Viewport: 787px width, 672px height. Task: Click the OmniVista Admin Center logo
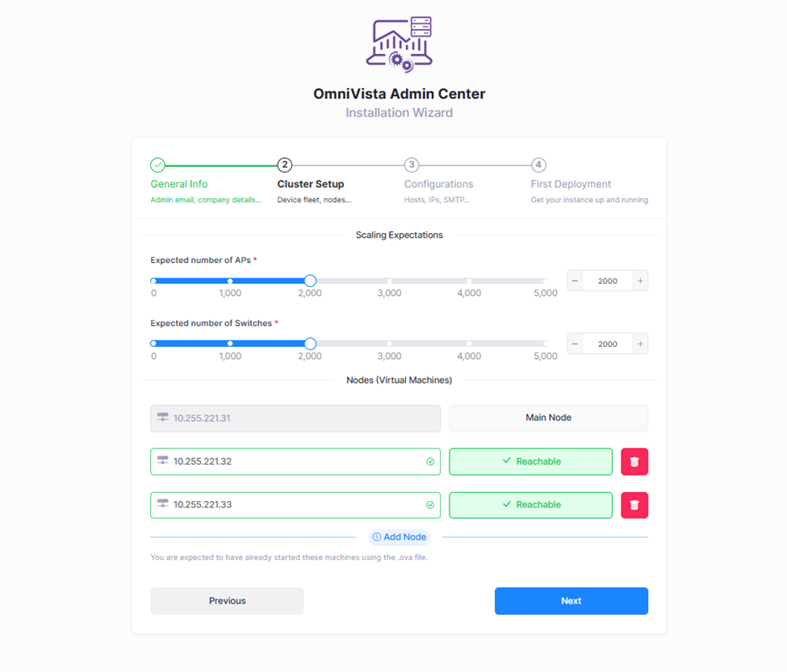point(399,44)
